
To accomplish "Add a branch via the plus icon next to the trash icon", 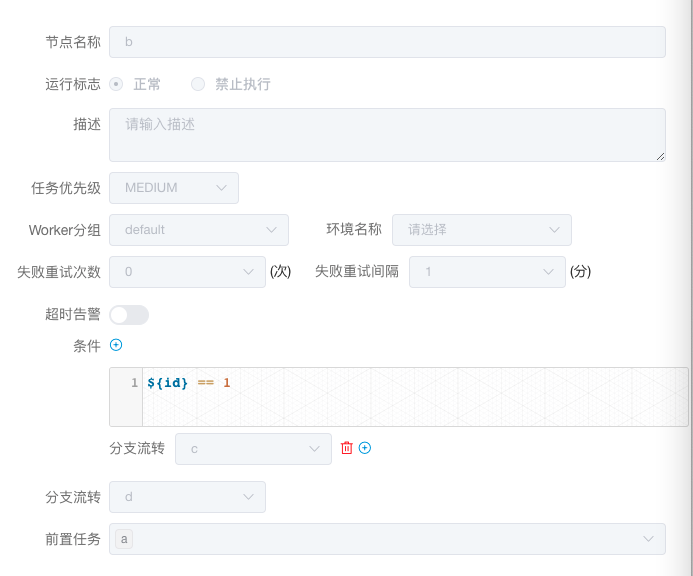I will tap(365, 448).
